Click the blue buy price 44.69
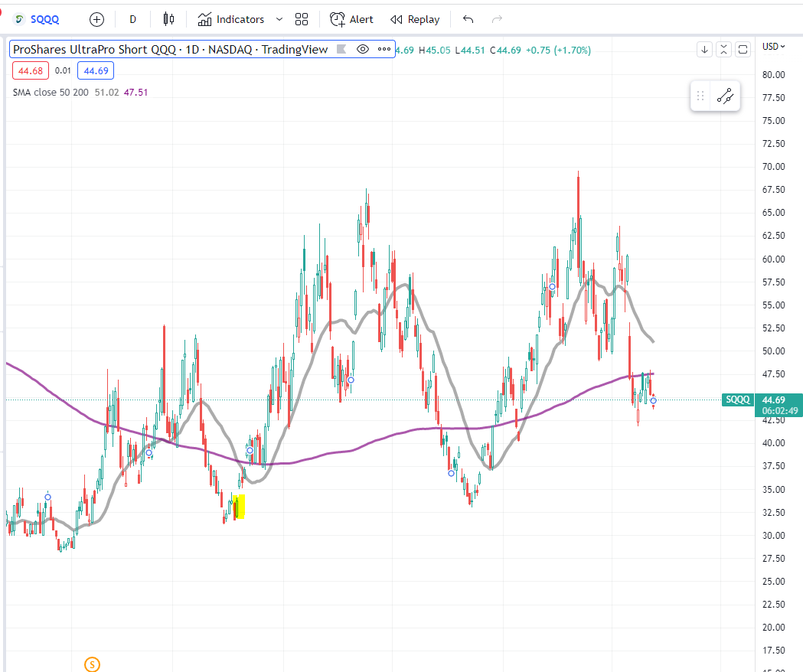The image size is (803, 672). coord(96,70)
